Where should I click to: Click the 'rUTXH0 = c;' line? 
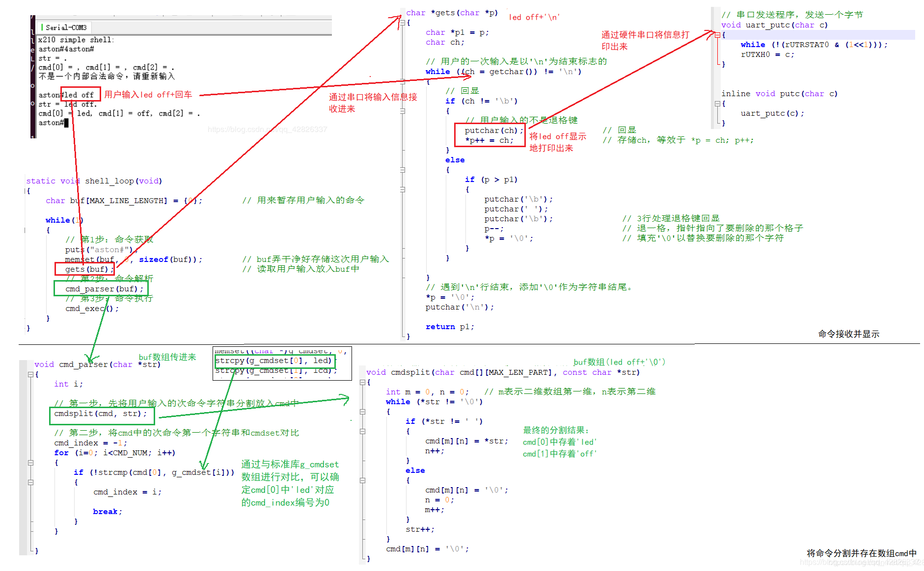pos(767,54)
